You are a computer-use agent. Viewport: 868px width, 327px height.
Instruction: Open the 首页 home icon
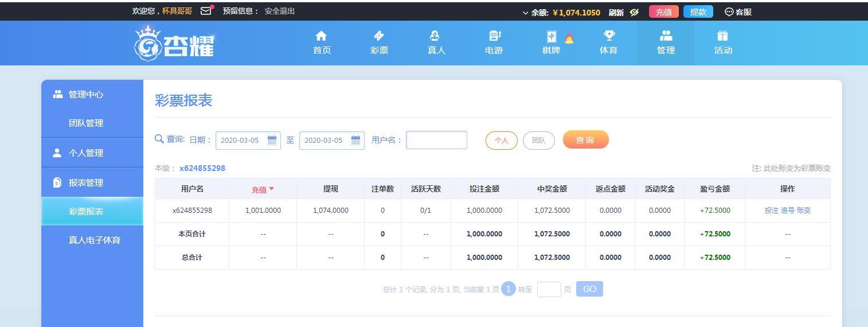[322, 36]
